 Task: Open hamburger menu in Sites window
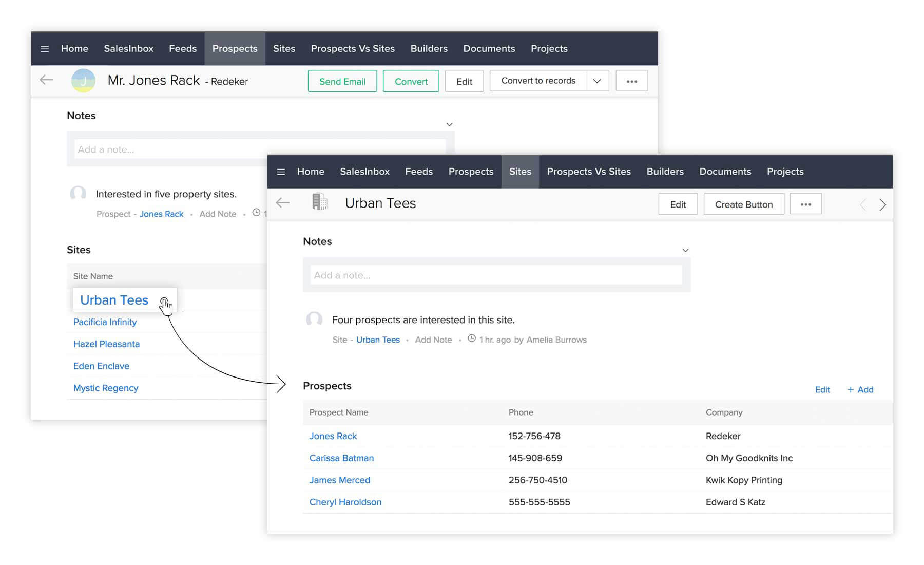click(281, 172)
